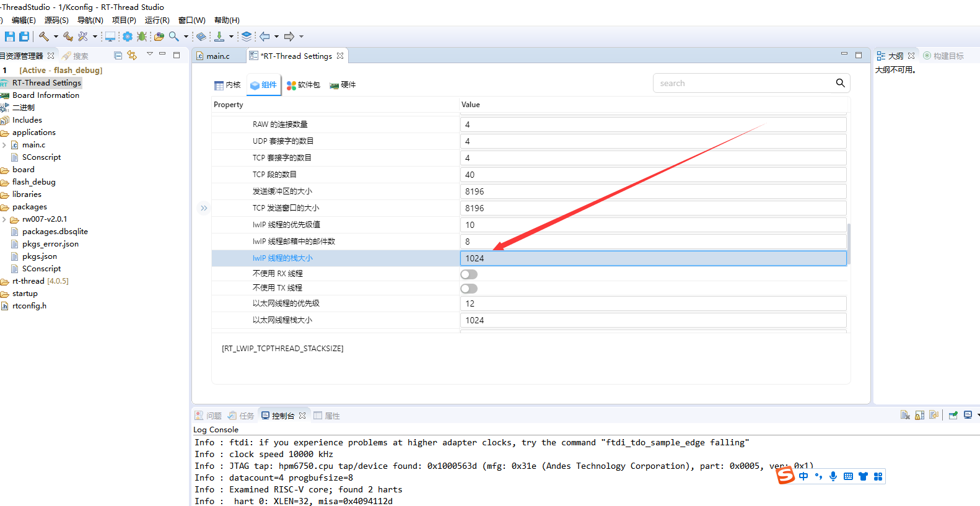
Task: Close RT-Thread Settings editor tab
Action: coord(340,56)
